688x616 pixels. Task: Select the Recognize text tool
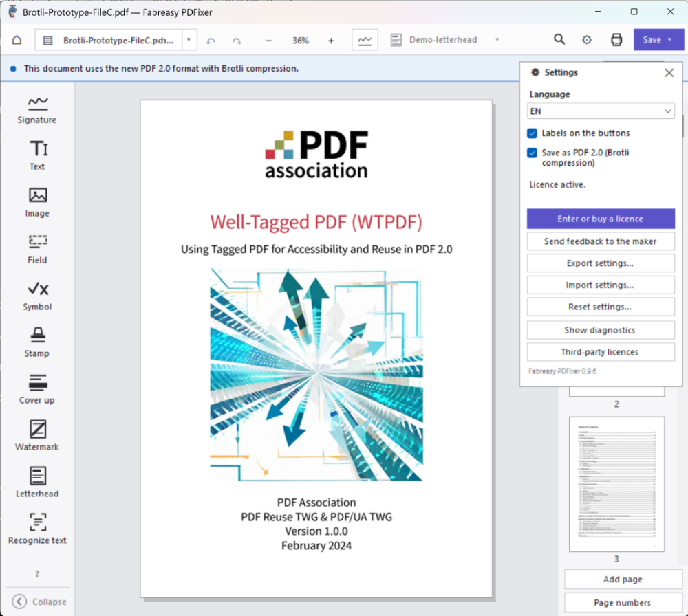[37, 529]
